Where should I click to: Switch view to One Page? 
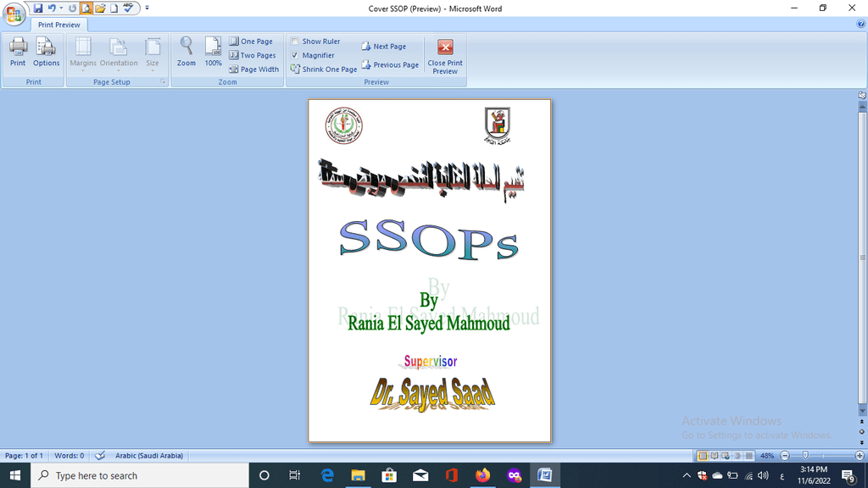251,42
